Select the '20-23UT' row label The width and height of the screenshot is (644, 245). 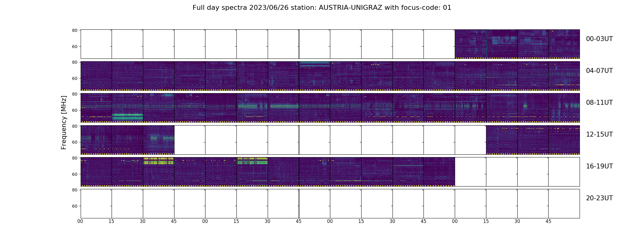[599, 198]
